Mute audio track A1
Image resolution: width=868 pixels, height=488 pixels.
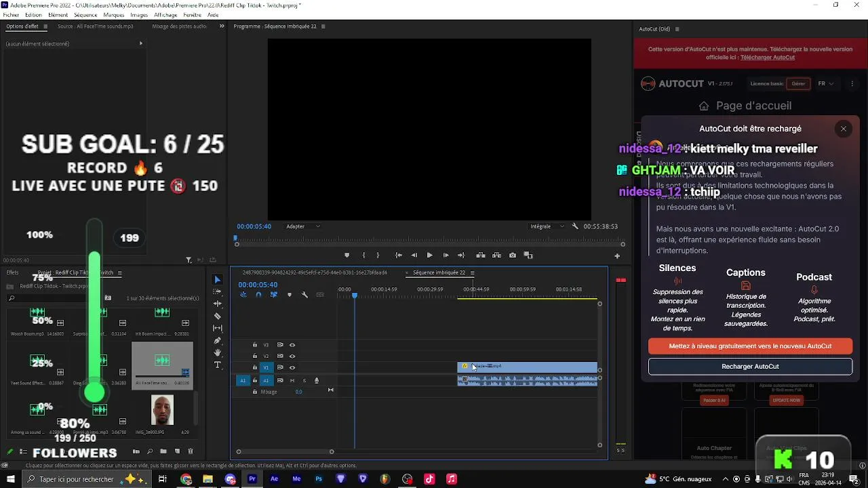click(x=292, y=381)
